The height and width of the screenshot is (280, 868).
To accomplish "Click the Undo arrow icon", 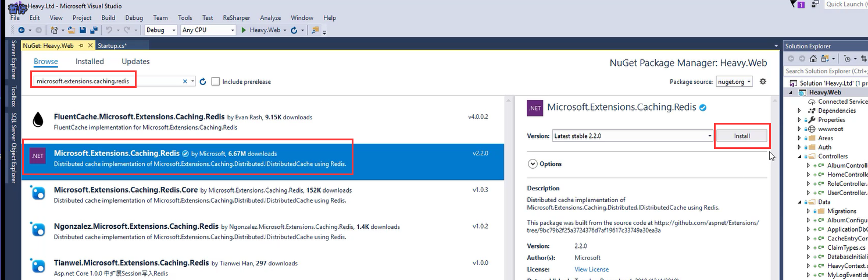I will coord(109,30).
